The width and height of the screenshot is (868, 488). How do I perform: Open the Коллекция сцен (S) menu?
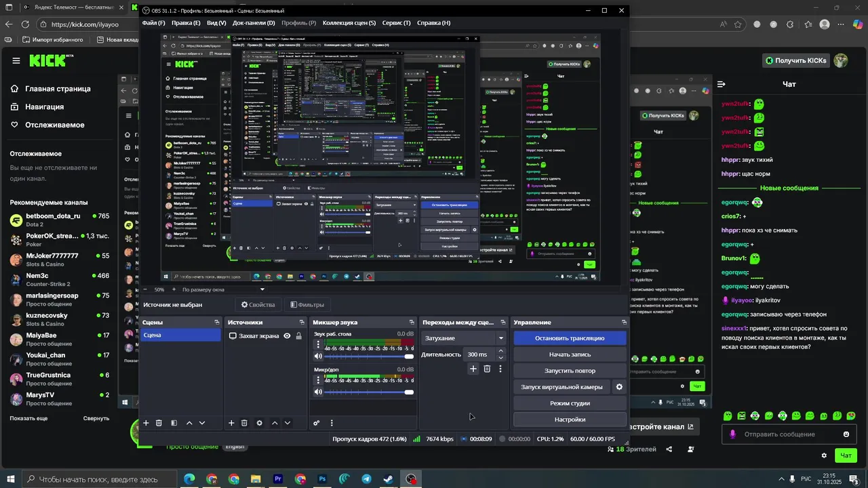(x=349, y=22)
